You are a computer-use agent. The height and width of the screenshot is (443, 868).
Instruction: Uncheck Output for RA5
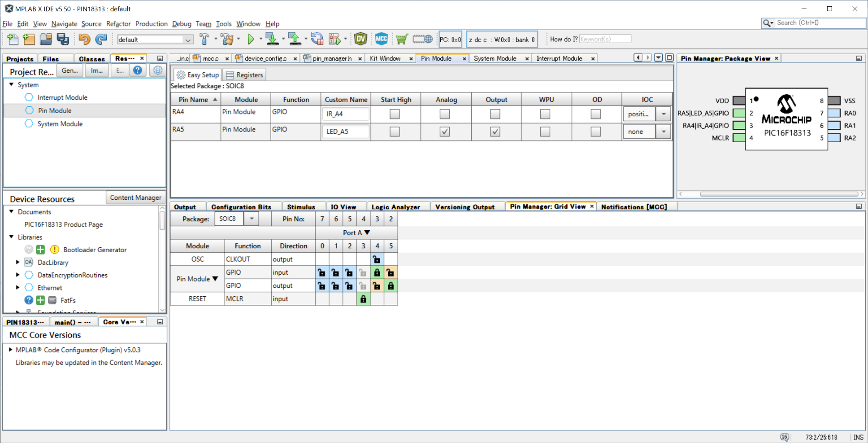point(495,132)
